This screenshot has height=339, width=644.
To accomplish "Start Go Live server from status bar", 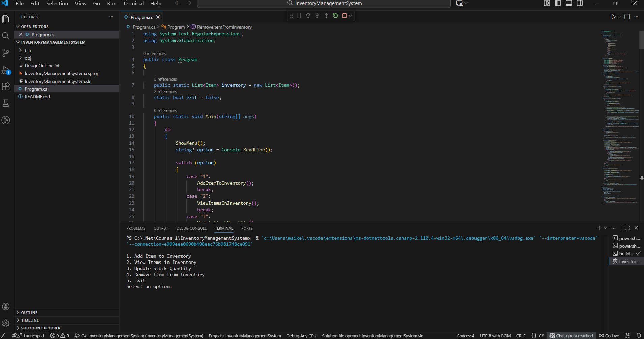I will point(609,335).
